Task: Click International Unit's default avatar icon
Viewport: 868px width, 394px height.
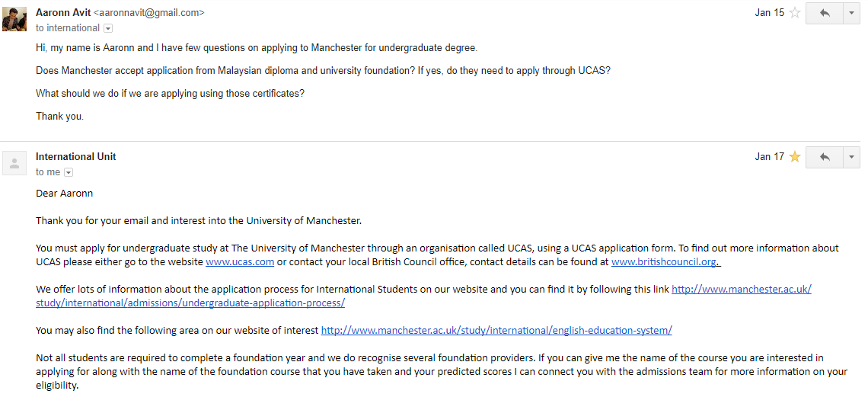Action: pyautogui.click(x=14, y=163)
